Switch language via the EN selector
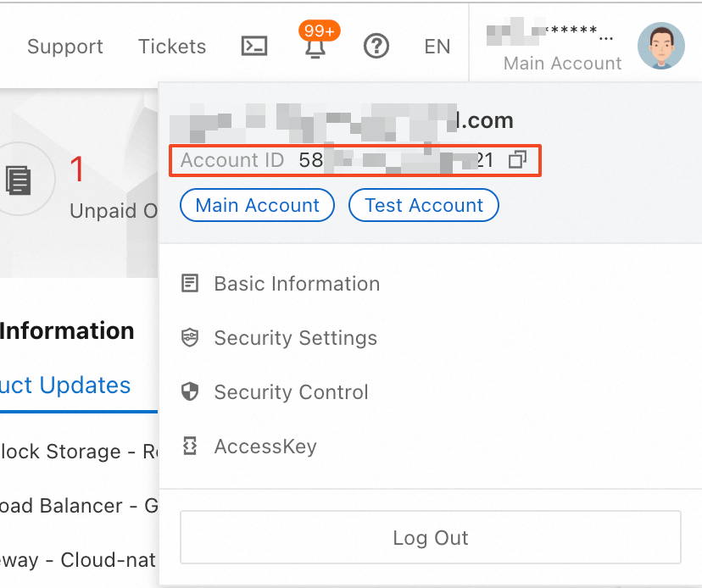702x588 pixels. coord(437,47)
